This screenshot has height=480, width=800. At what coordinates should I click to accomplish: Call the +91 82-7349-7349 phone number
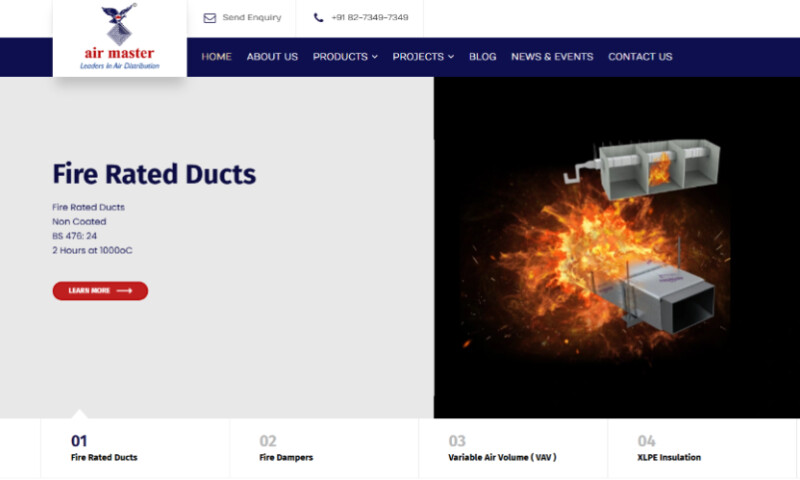[x=369, y=18]
